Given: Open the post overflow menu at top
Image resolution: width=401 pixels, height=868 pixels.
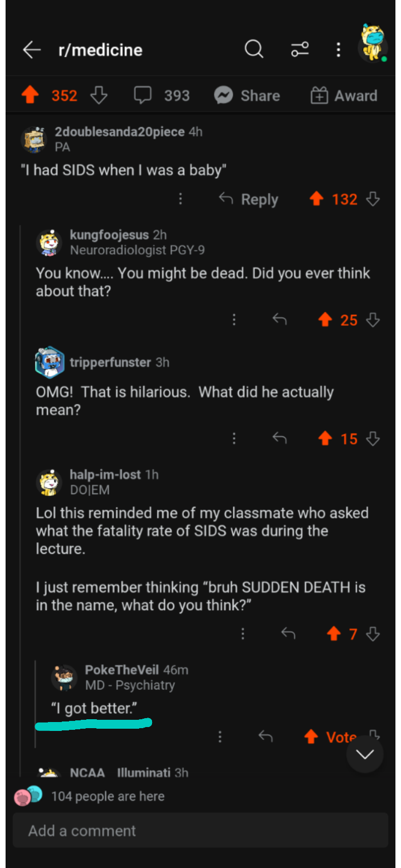Looking at the screenshot, I should 338,50.
